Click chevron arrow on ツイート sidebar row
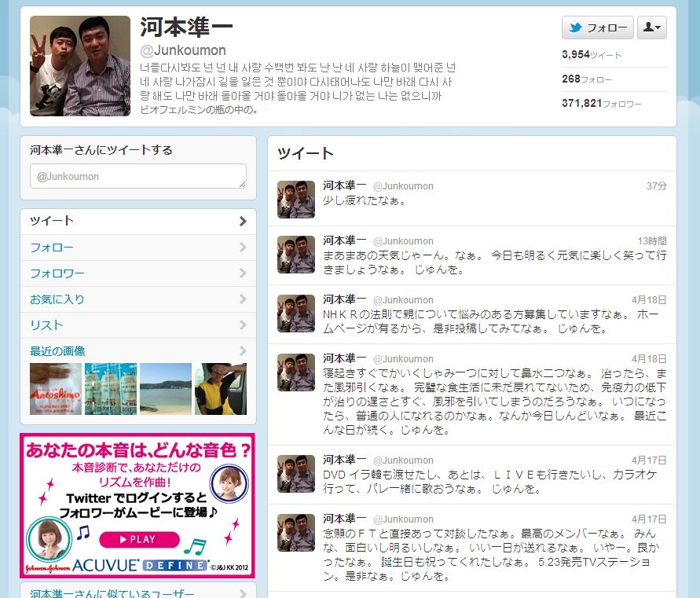The image size is (700, 598). click(243, 221)
